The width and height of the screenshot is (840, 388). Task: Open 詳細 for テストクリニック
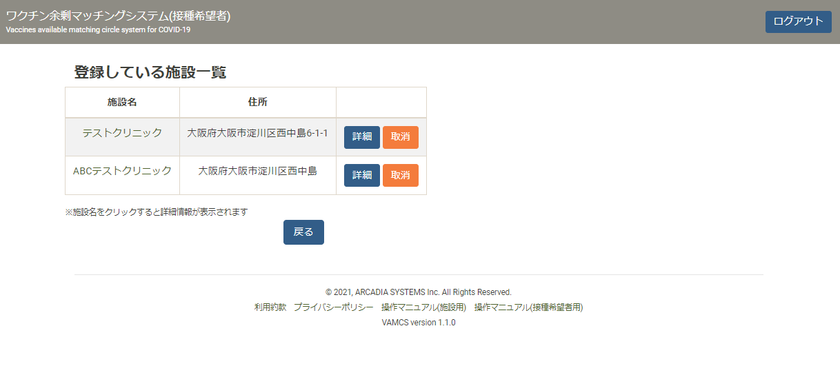tap(362, 137)
